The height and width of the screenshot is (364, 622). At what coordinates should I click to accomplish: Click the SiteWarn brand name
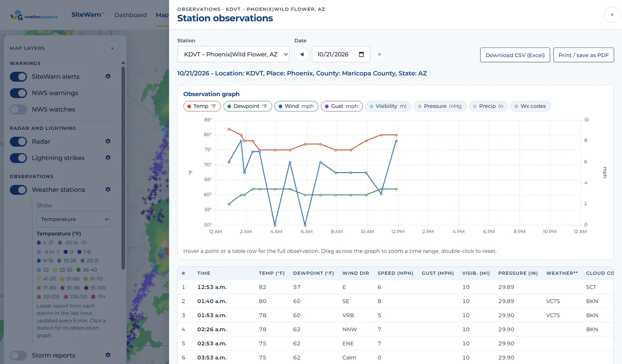pyautogui.click(x=88, y=15)
